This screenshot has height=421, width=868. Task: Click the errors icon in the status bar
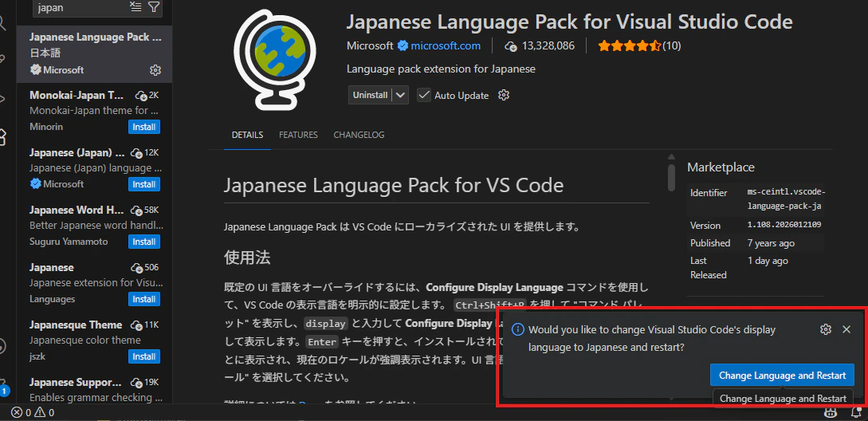[x=17, y=413]
